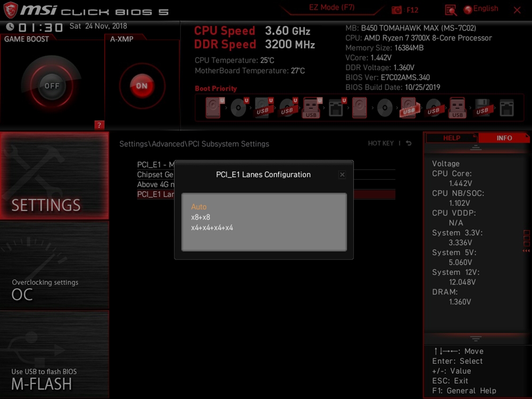This screenshot has width=532, height=399.
Task: Select the UEFI USB hard disk boot icon
Action: pyautogui.click(x=264, y=107)
